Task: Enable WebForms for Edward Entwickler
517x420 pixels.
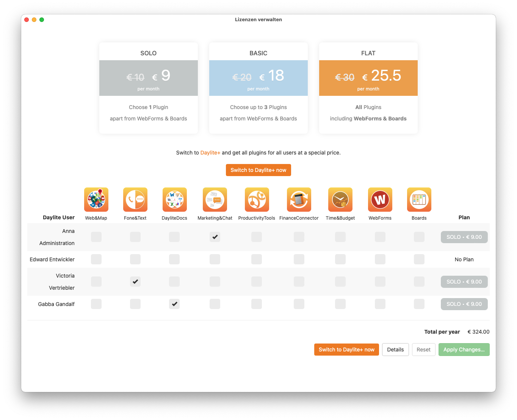Action: (380, 259)
